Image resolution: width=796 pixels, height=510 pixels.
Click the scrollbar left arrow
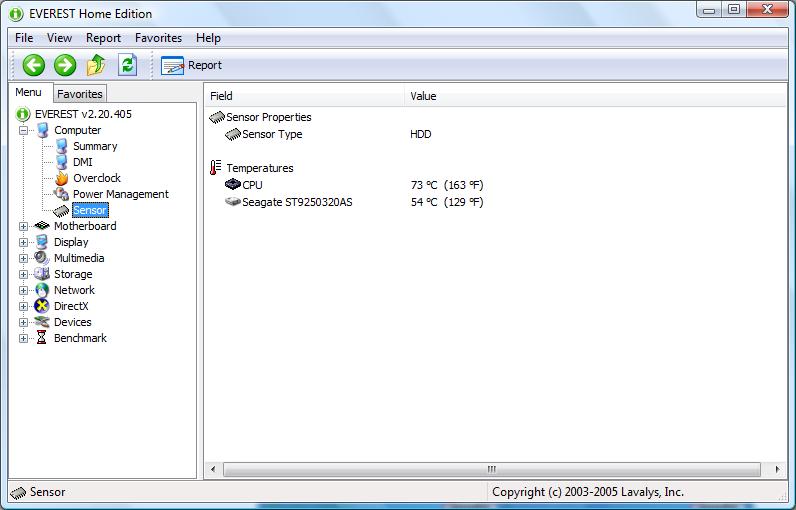(213, 469)
